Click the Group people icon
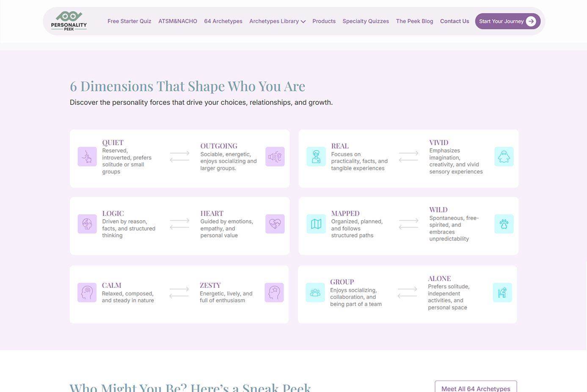The width and height of the screenshot is (587, 392). click(x=315, y=293)
